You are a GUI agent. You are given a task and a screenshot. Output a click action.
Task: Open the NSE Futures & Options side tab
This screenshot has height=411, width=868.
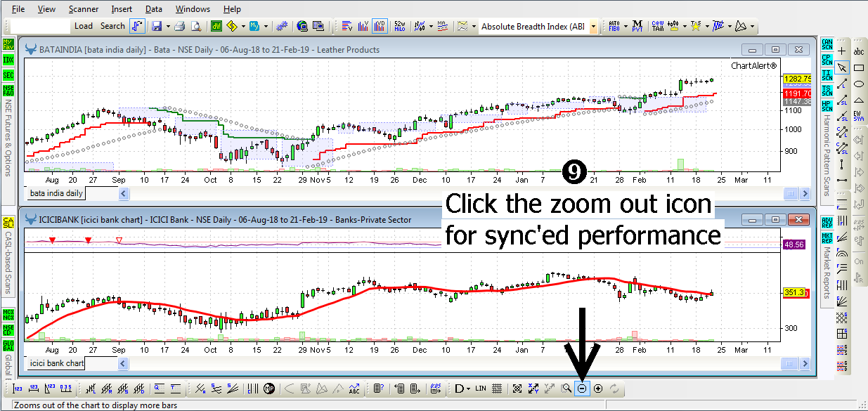tap(8, 138)
